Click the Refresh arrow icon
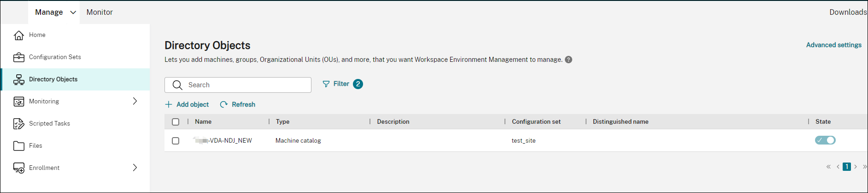 pyautogui.click(x=224, y=104)
